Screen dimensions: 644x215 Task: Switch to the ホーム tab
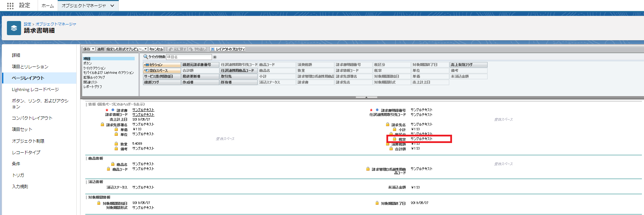48,6
